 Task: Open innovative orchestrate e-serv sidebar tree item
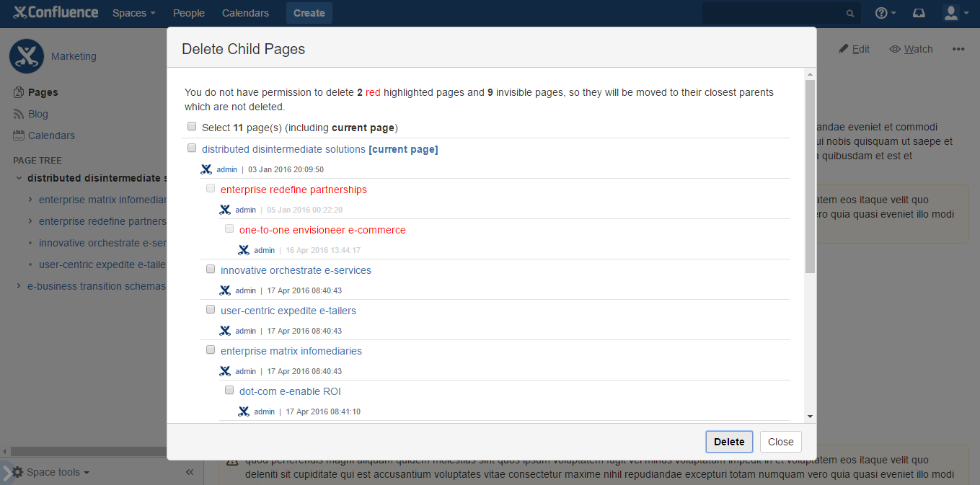click(103, 243)
